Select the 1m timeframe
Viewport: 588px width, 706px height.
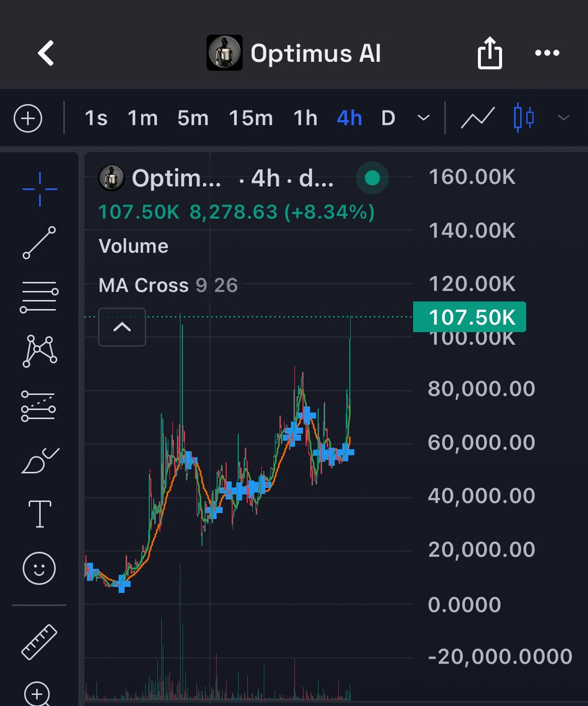(142, 118)
